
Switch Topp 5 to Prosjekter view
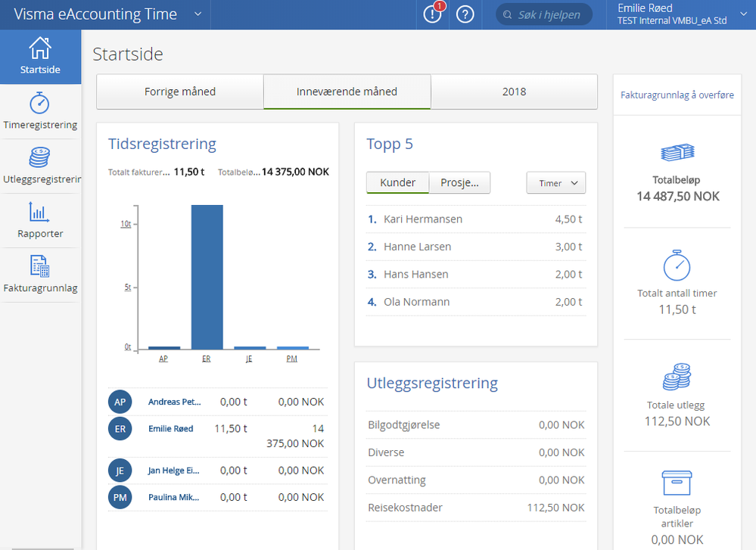[x=459, y=182]
